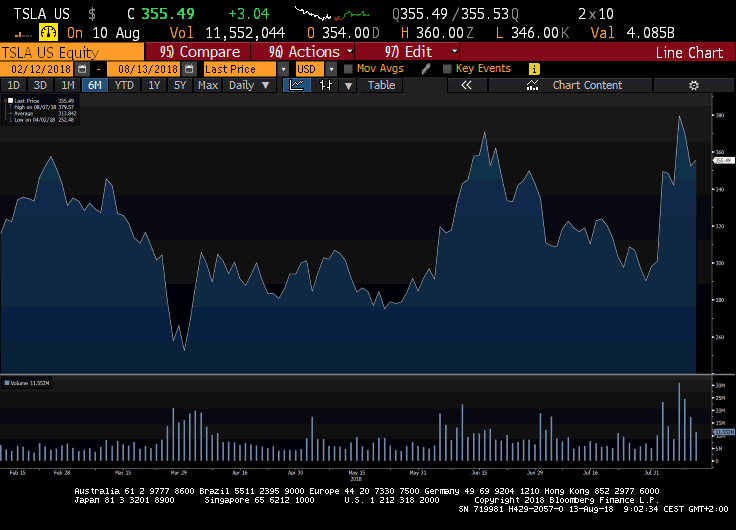
Task: Switch to Table view
Action: coord(381,85)
